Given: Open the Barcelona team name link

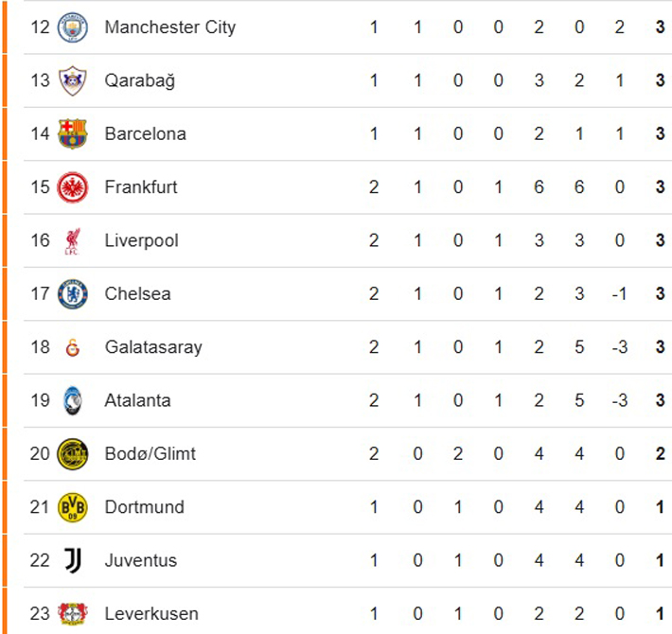Looking at the screenshot, I should [145, 133].
